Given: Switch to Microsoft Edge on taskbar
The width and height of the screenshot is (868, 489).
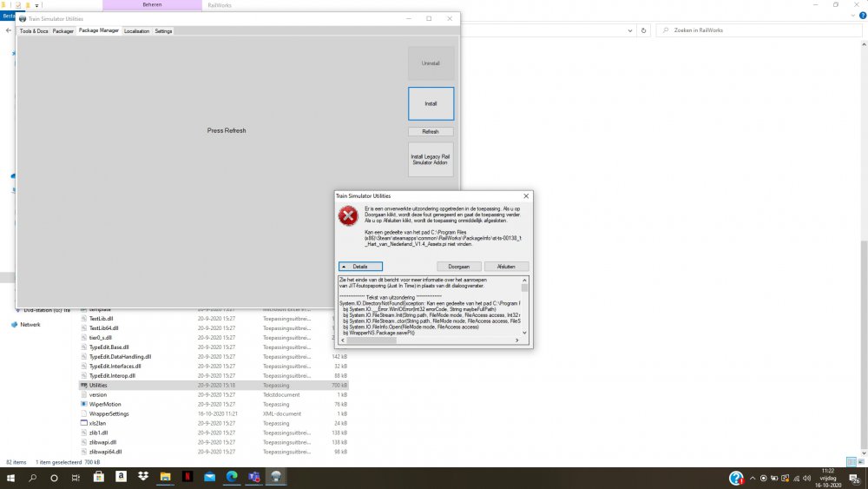Looking at the screenshot, I should pos(232,477).
